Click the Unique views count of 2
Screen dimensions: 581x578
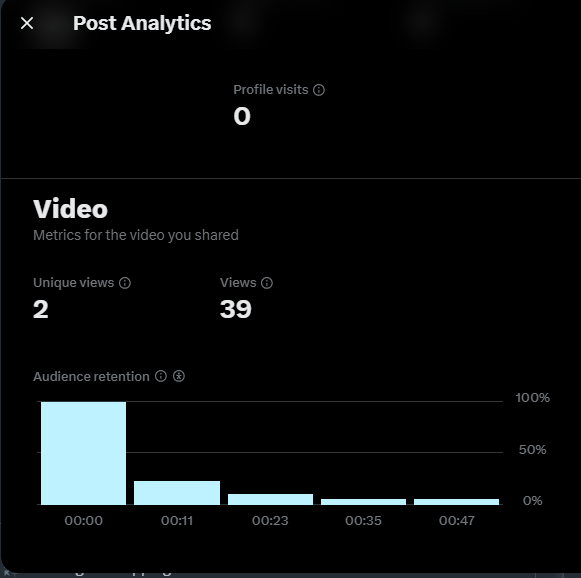41,309
